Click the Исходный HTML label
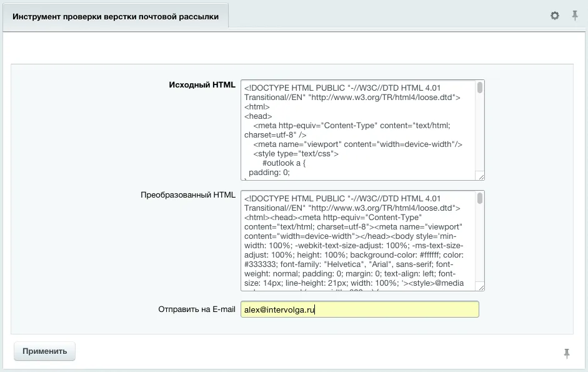This screenshot has width=588, height=372. tap(202, 85)
